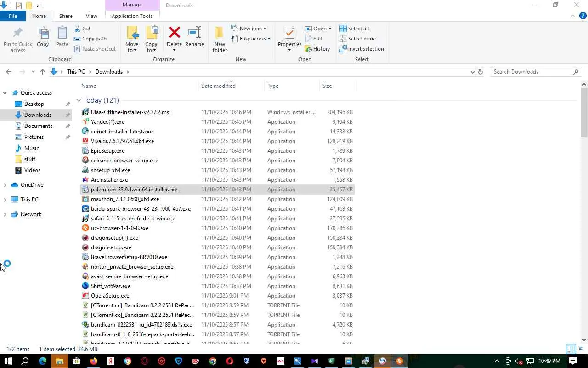
Task: Select the file norton_private_browser_setup.exe
Action: (217, 267)
